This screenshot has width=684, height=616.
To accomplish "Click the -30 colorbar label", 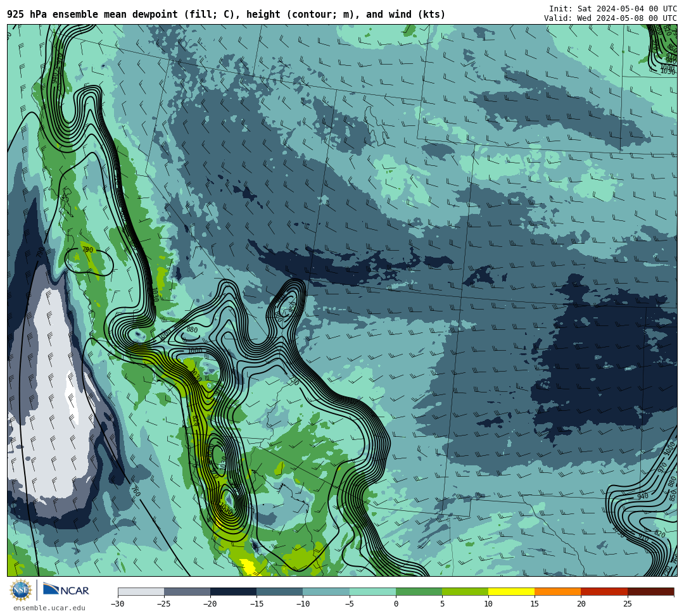I will [118, 604].
